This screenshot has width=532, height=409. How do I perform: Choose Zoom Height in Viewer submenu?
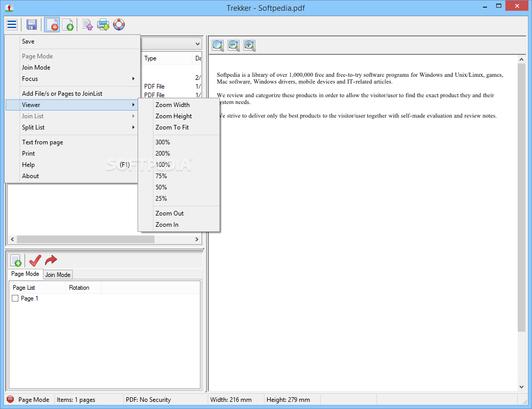(x=179, y=116)
